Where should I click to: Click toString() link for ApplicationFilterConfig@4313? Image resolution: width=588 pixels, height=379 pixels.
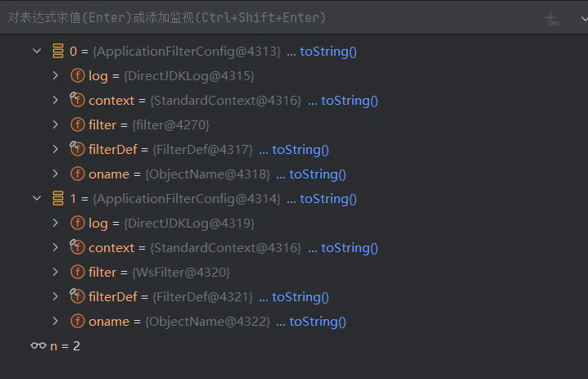coord(328,52)
